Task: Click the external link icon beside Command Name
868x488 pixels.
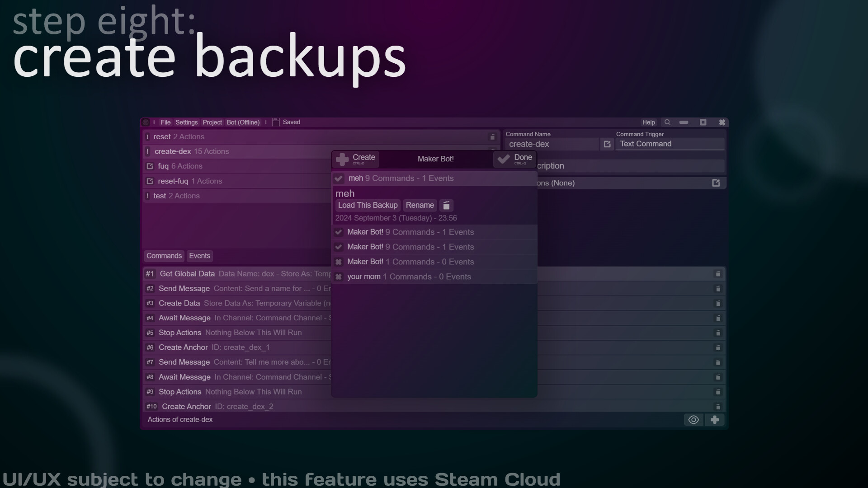Action: tap(607, 144)
